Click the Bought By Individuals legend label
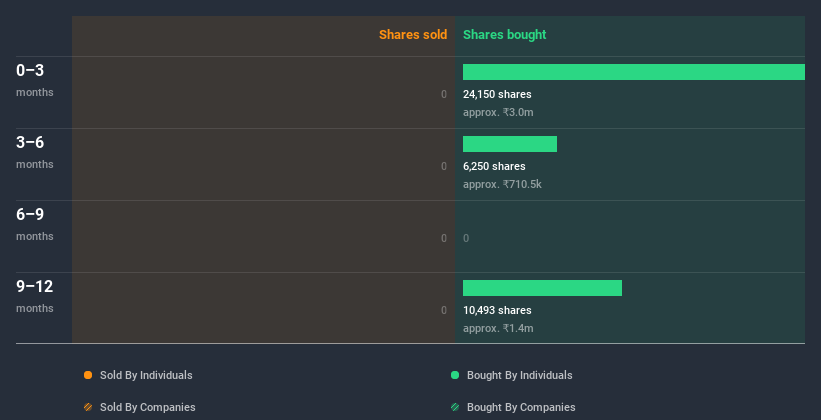This screenshot has height=420, width=821. 519,375
